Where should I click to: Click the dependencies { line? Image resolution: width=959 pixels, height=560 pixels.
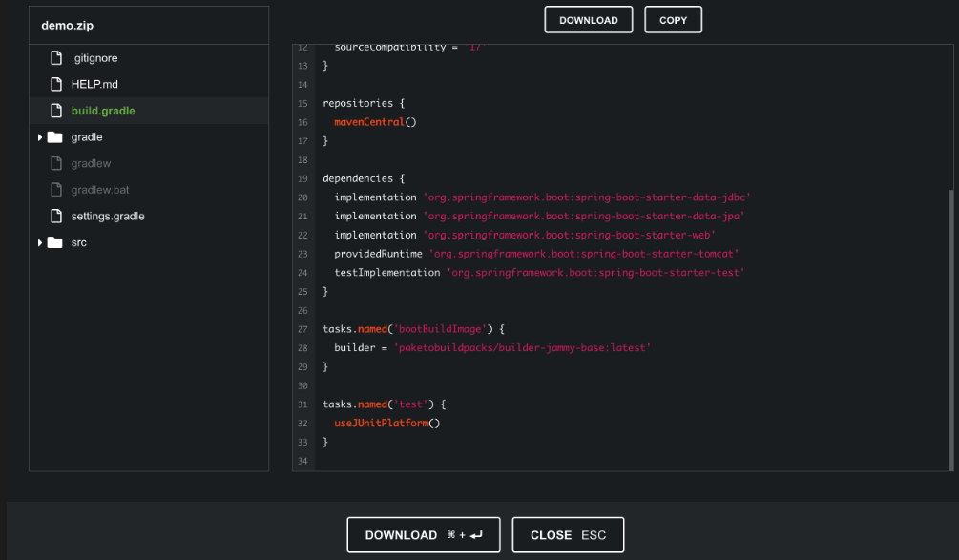point(364,178)
